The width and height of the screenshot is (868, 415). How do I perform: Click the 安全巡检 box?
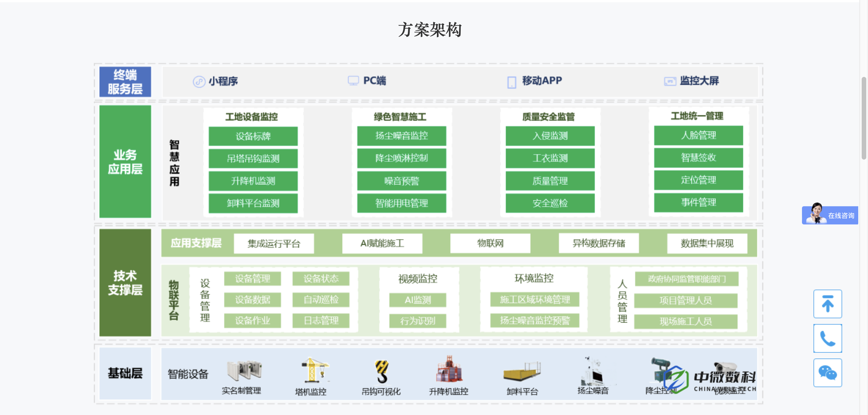click(x=550, y=203)
